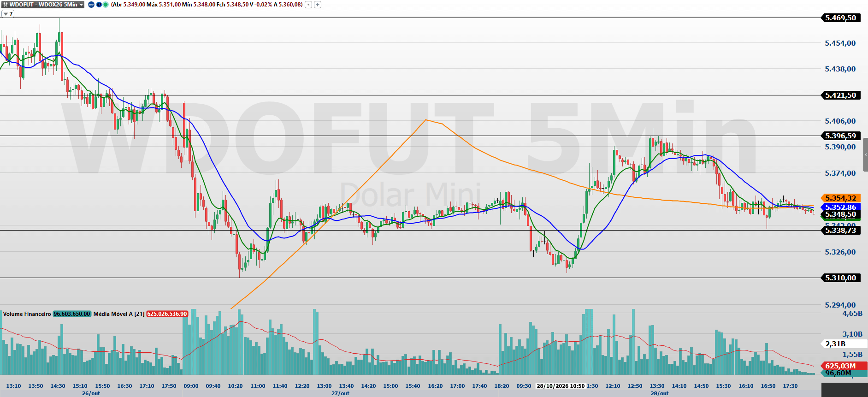Click the small arrow button after quote info

(x=308, y=5)
